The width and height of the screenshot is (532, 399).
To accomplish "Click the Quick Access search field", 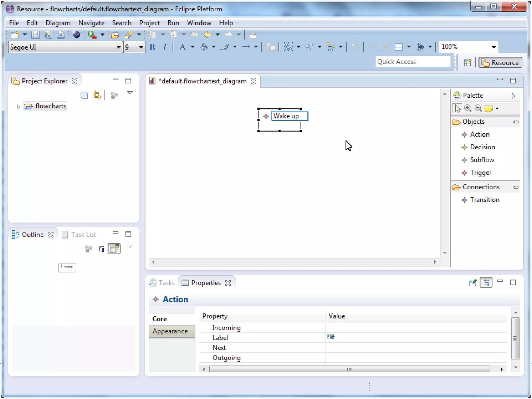I will point(413,62).
